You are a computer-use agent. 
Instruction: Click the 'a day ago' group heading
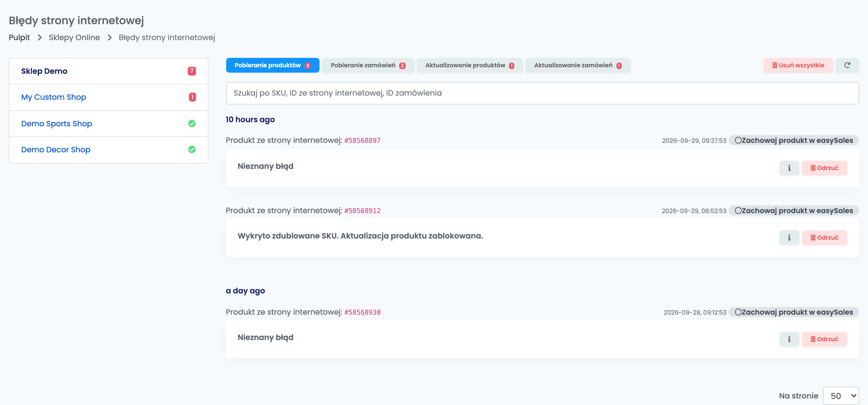coord(245,291)
